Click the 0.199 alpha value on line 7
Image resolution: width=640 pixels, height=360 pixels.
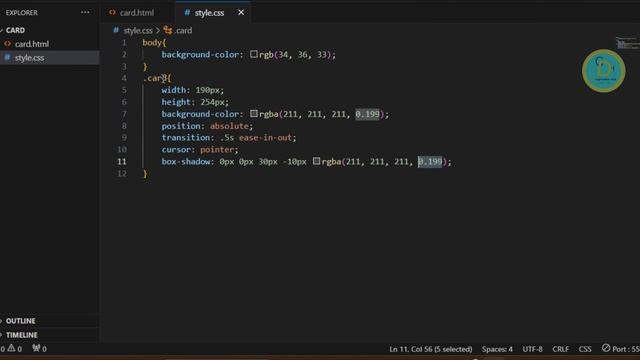coord(367,114)
